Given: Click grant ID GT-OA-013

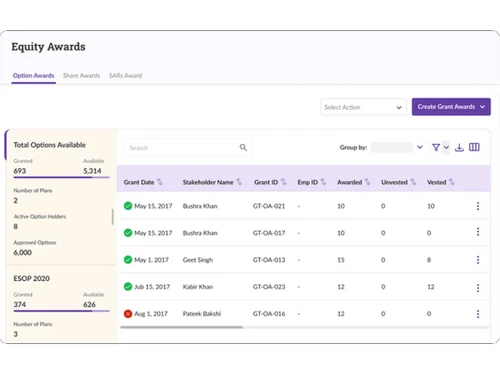Looking at the screenshot, I should 269,260.
